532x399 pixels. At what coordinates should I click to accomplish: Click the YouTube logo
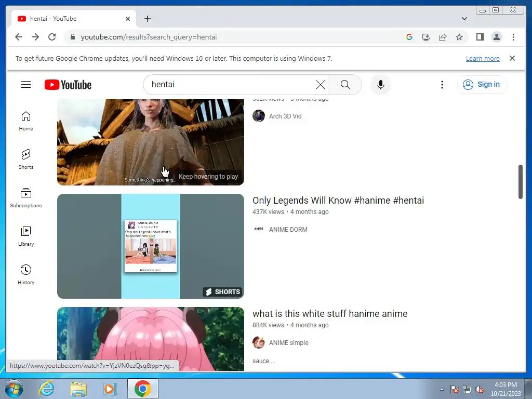[x=68, y=85]
